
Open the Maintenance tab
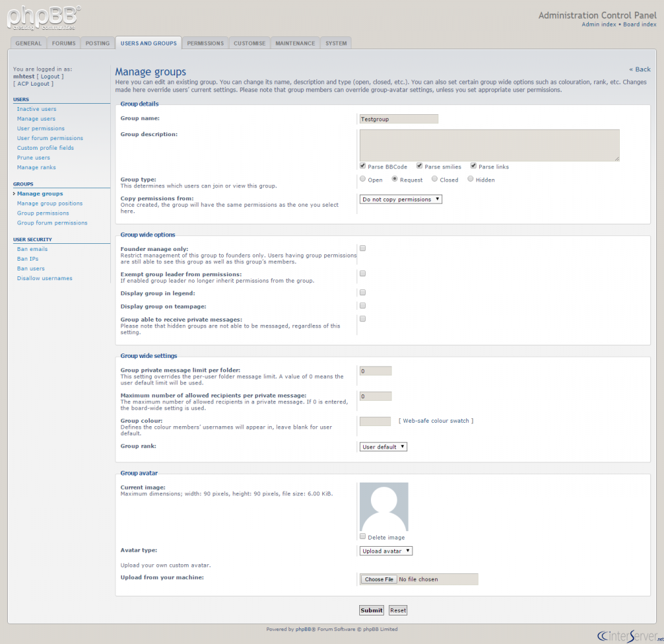pos(295,43)
